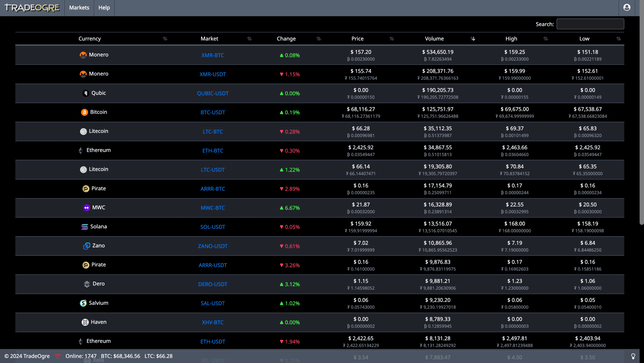The image size is (644, 363).
Task: Toggle sorting on the Price column
Action: [x=392, y=39]
